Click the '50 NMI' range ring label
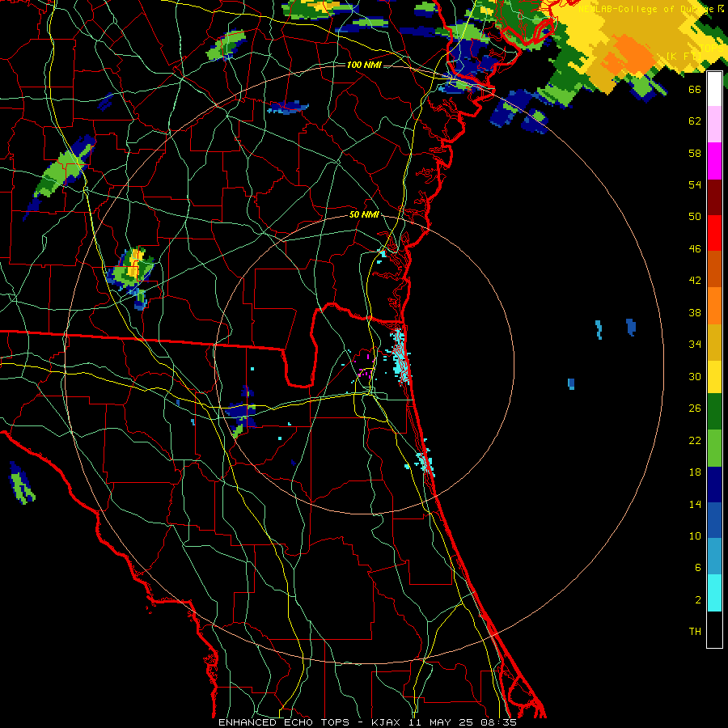 (x=364, y=214)
